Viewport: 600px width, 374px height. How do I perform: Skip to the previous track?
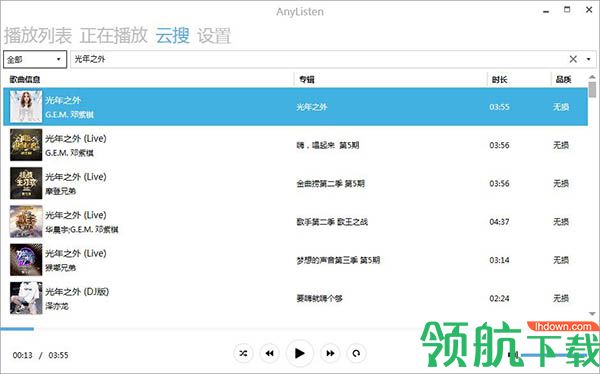[x=269, y=353]
